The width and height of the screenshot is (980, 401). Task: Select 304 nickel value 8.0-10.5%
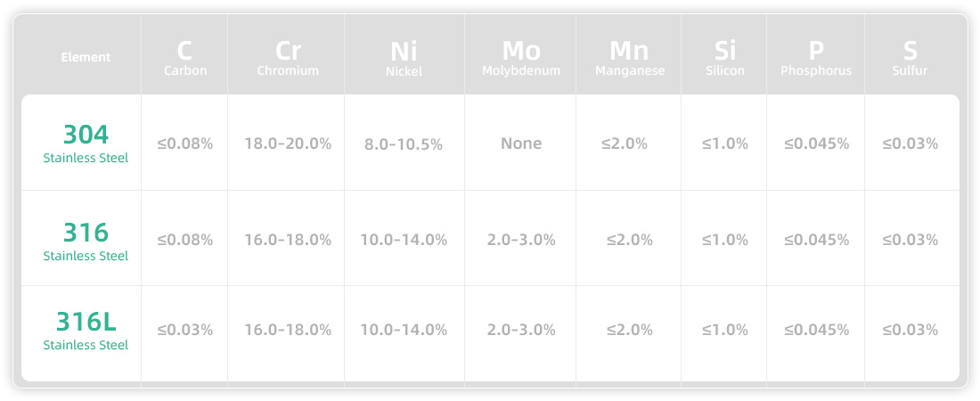pyautogui.click(x=403, y=144)
